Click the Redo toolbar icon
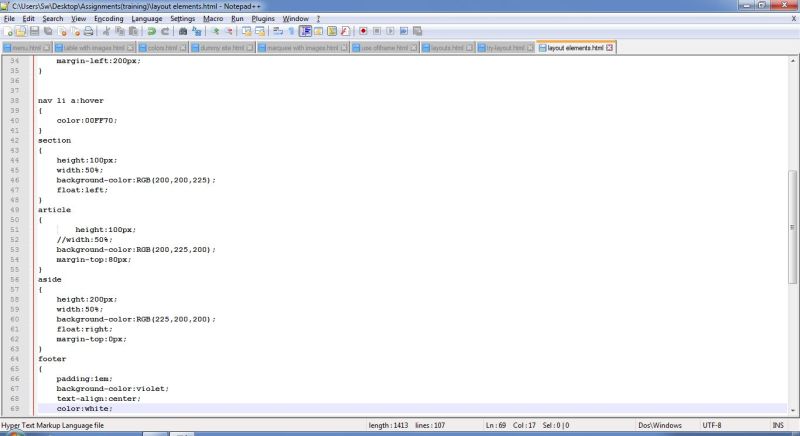This screenshot has width=800, height=436. point(165,31)
